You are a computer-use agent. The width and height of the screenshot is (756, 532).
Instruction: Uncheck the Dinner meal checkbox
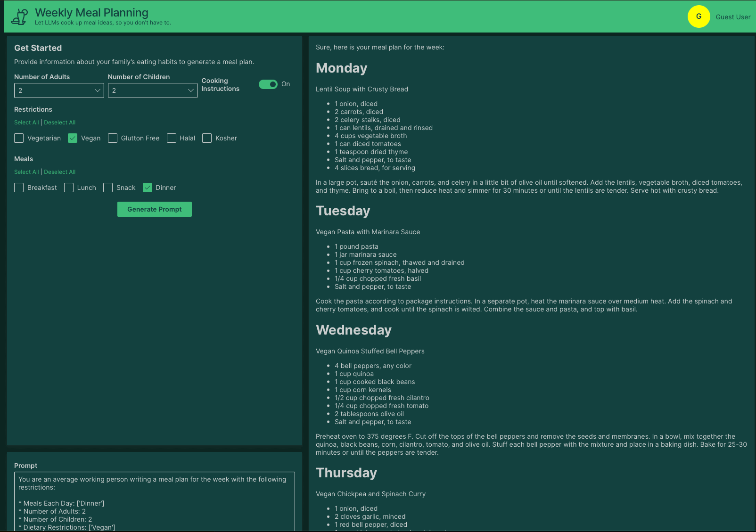pyautogui.click(x=148, y=188)
